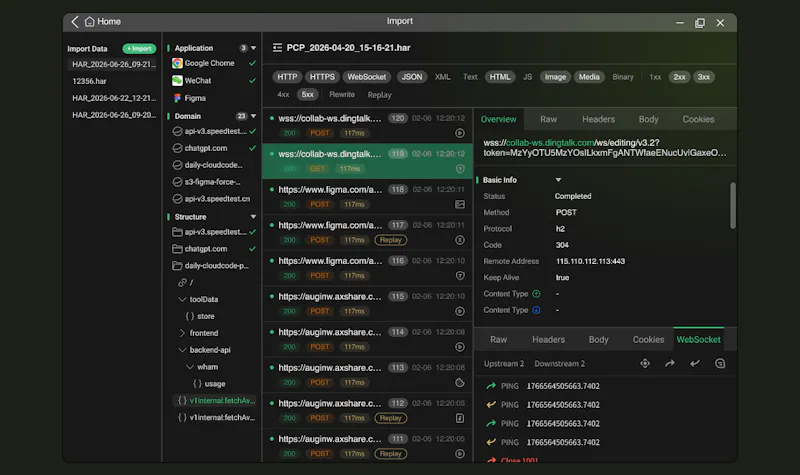Click image icon on request 118 row
The width and height of the screenshot is (800, 475).
[x=460, y=205]
